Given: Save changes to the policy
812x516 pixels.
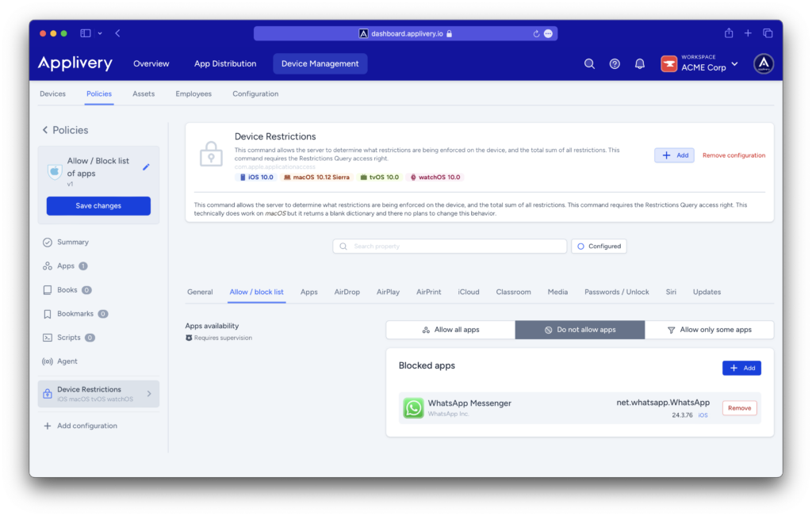Looking at the screenshot, I should (x=98, y=206).
